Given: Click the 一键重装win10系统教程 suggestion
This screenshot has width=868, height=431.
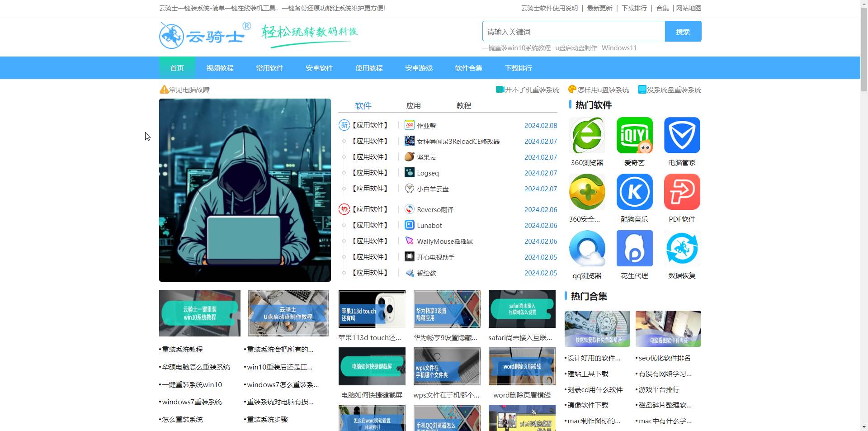Looking at the screenshot, I should 517,48.
